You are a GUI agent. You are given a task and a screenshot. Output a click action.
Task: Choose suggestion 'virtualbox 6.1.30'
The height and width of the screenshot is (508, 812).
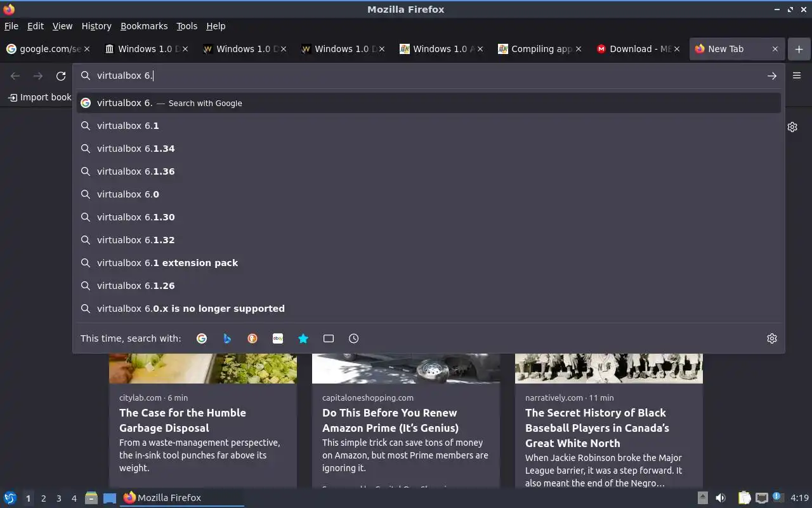429,217
